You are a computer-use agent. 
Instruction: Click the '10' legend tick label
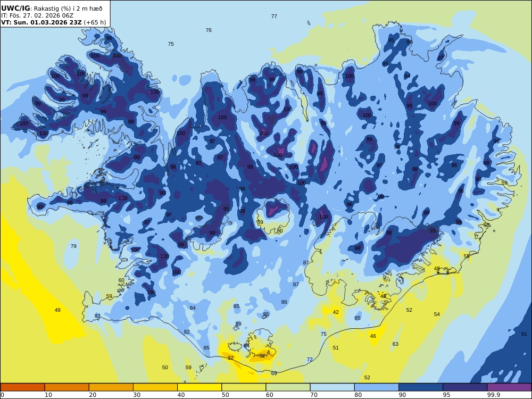(48, 395)
